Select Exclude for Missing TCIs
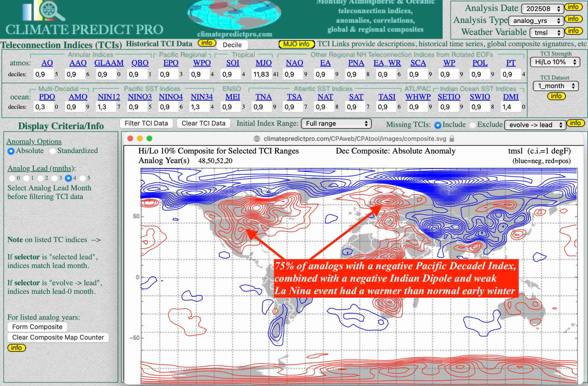588x386 pixels. (472, 125)
